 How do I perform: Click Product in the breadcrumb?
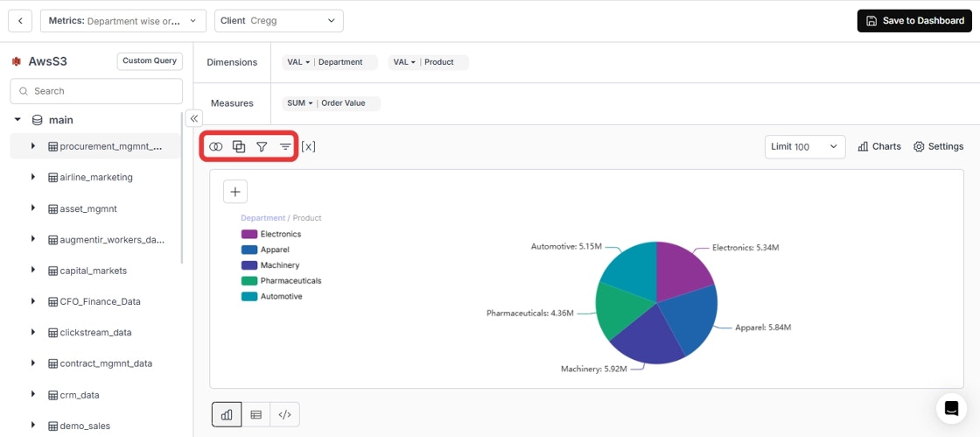pyautogui.click(x=307, y=218)
